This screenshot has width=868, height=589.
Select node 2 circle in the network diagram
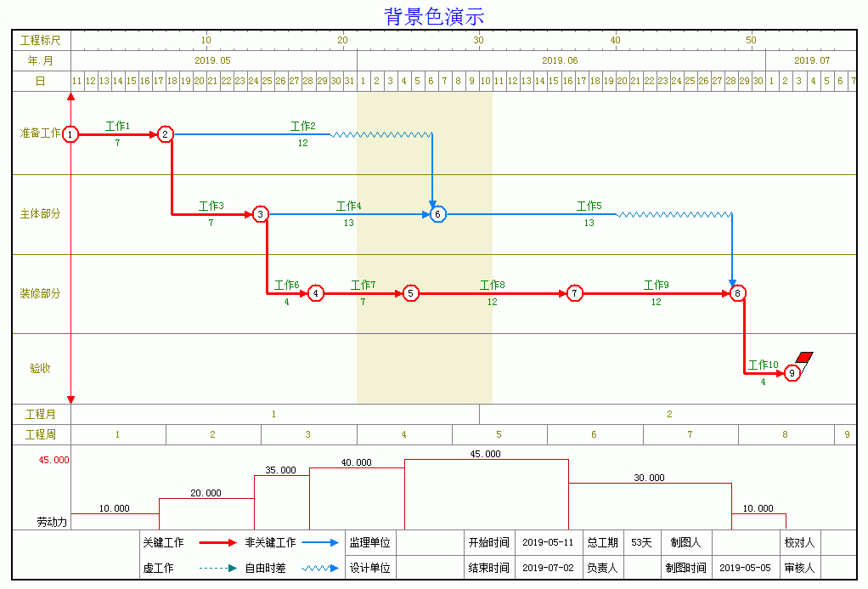tap(165, 134)
